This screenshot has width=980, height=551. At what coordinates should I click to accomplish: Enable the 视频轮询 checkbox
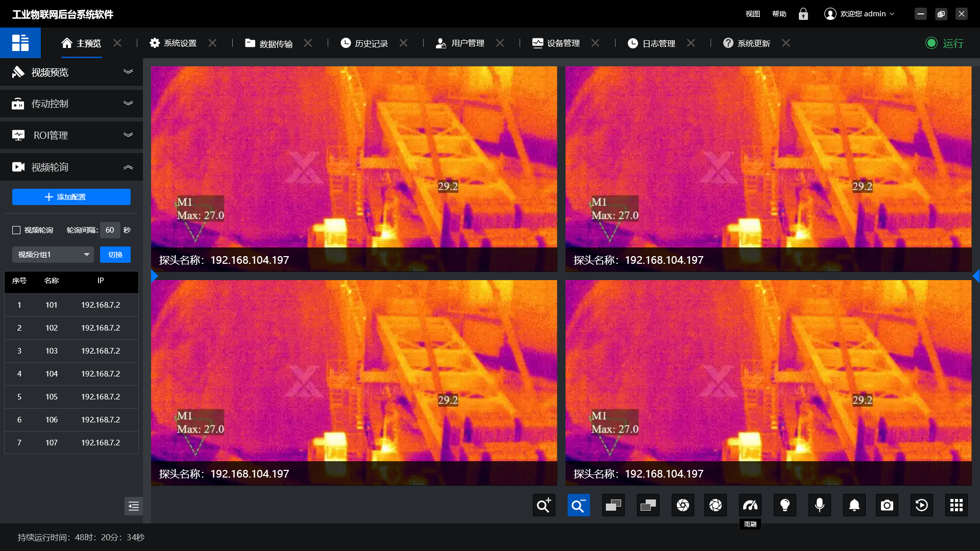16,230
